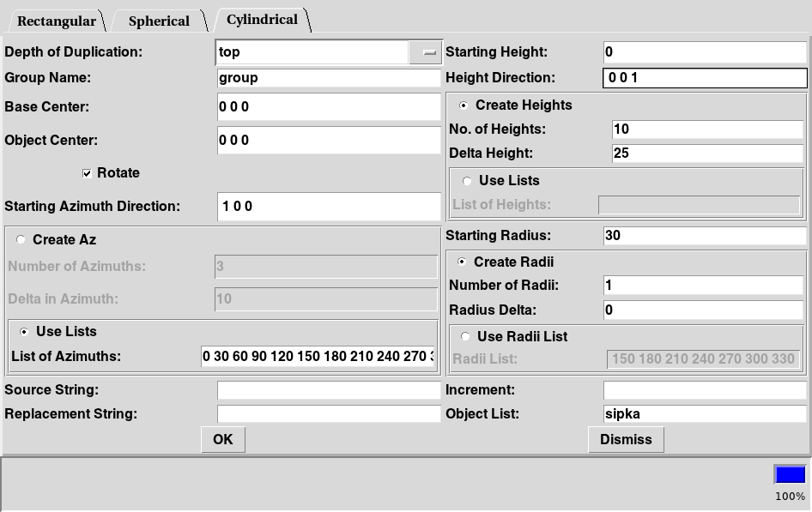The width and height of the screenshot is (812, 512).
Task: Select the Cylindrical tab
Action: pos(262,20)
